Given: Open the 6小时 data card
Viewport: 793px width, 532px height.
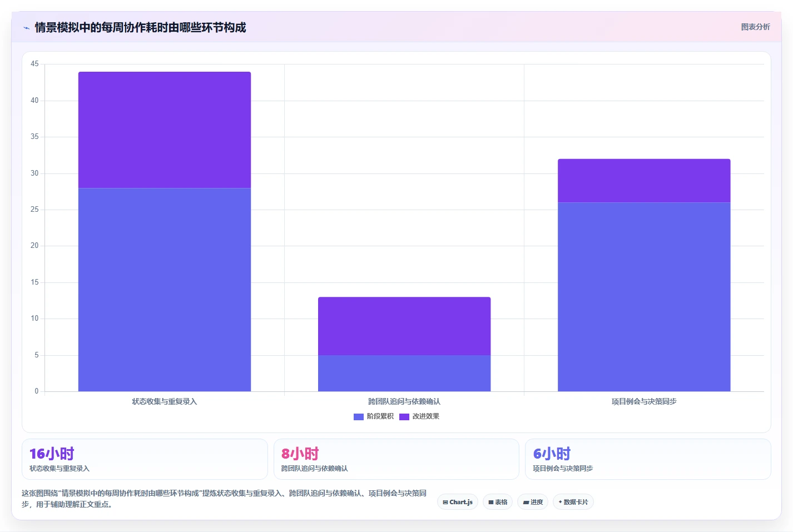Looking at the screenshot, I should 648,459.
